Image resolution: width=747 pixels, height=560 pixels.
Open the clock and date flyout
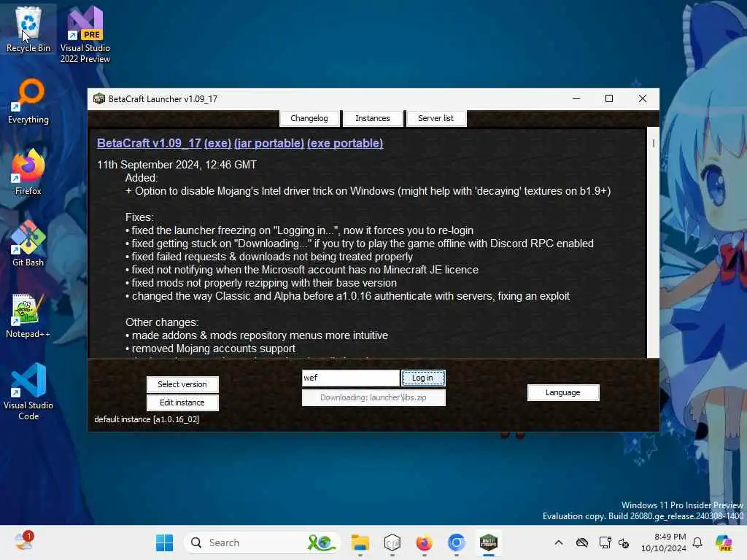663,542
